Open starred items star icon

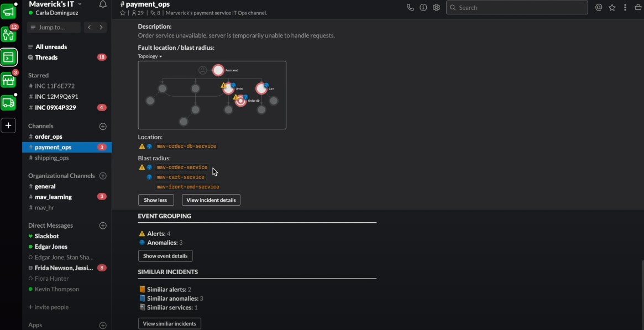click(x=612, y=7)
